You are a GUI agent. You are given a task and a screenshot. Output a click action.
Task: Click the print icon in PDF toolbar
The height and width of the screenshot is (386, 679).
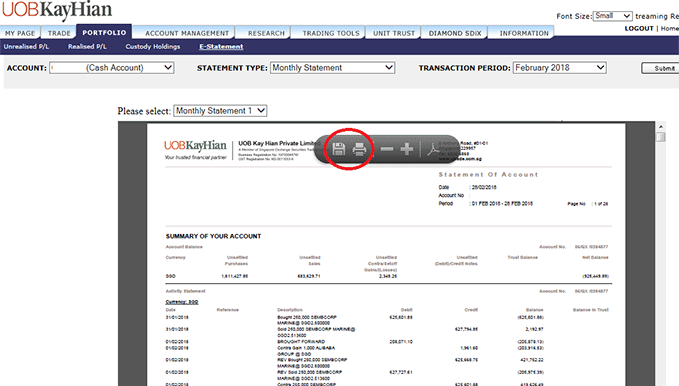coord(359,149)
